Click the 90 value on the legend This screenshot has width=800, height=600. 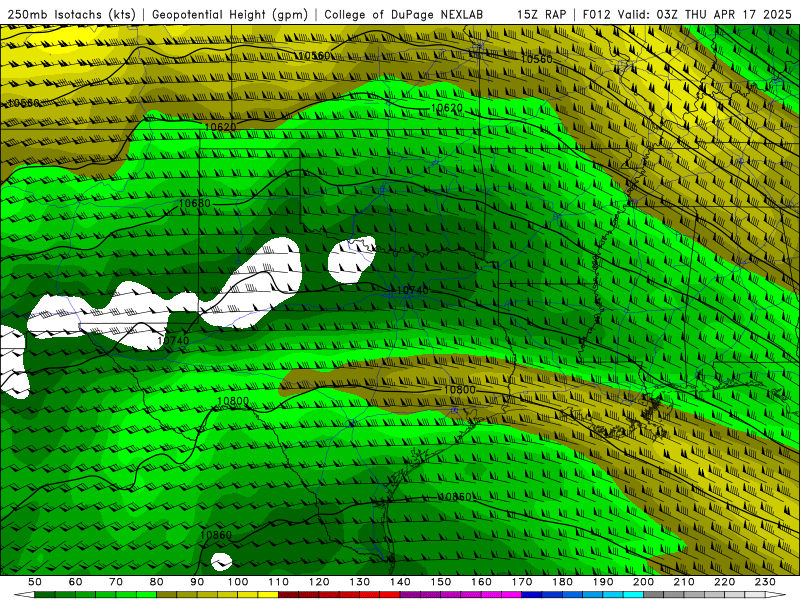pyautogui.click(x=197, y=582)
